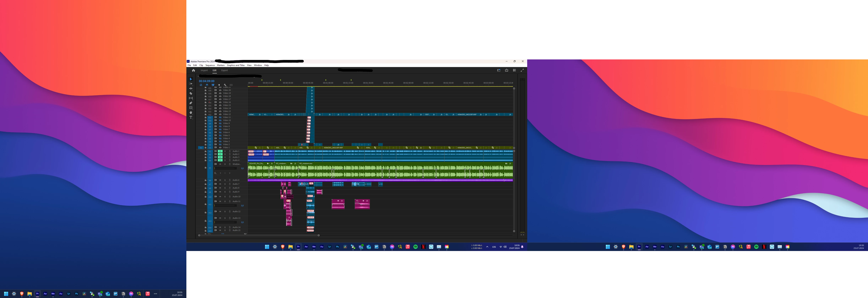Unmute the Audio 1 track
Image resolution: width=868 pixels, height=298 pixels.
(220, 151)
